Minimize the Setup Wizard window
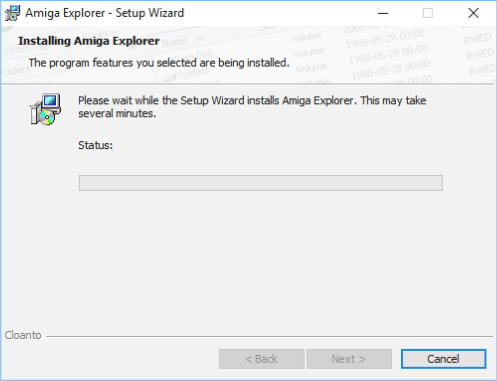 click(383, 13)
